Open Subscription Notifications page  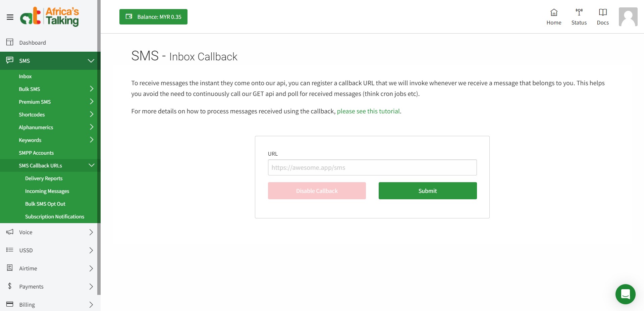click(54, 217)
